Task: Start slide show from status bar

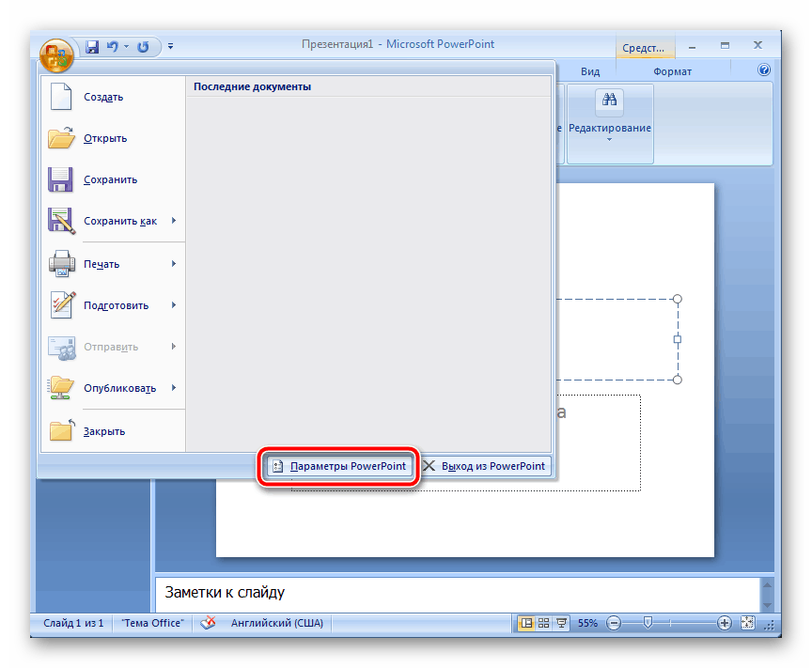Action: point(561,622)
